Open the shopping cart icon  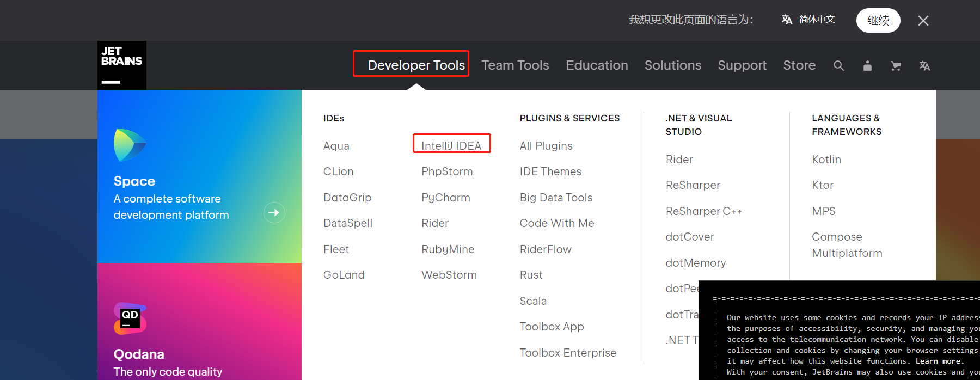pyautogui.click(x=896, y=66)
